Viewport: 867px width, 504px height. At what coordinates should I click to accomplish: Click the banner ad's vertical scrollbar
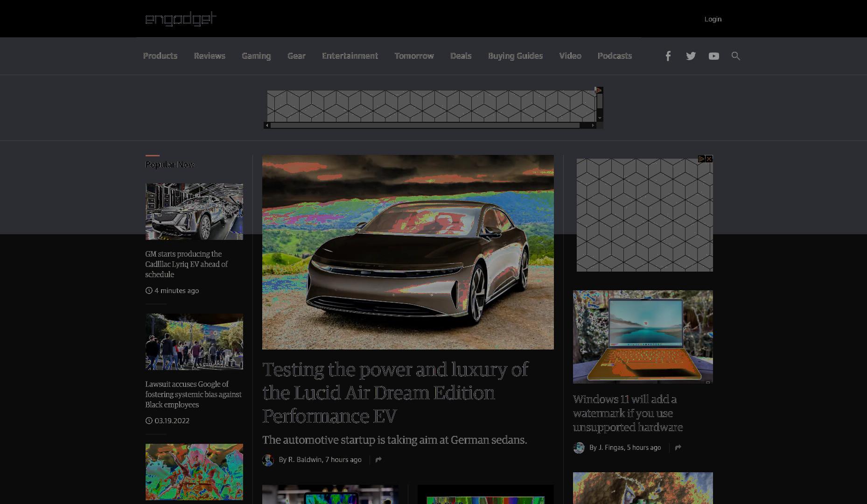tap(600, 102)
